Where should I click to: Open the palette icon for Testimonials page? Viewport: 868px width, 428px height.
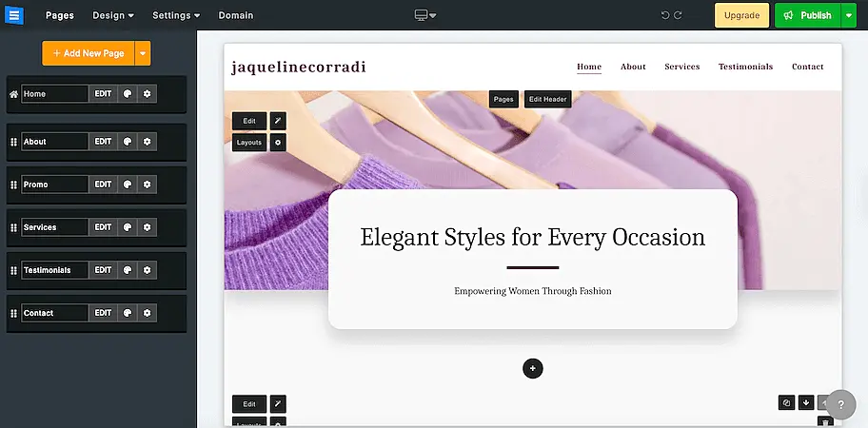128,270
